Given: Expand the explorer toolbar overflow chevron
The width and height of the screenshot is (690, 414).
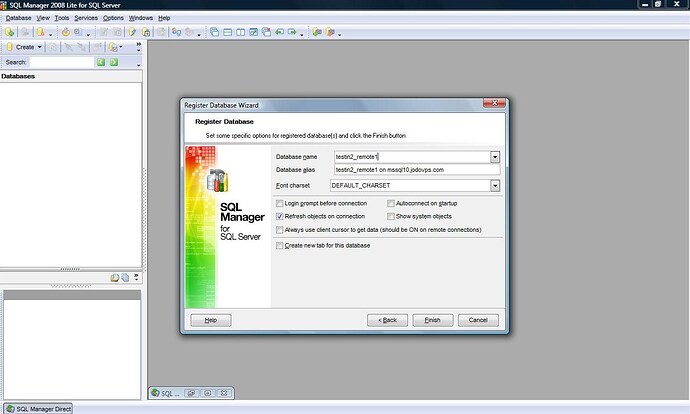Looking at the screenshot, I should 139,46.
